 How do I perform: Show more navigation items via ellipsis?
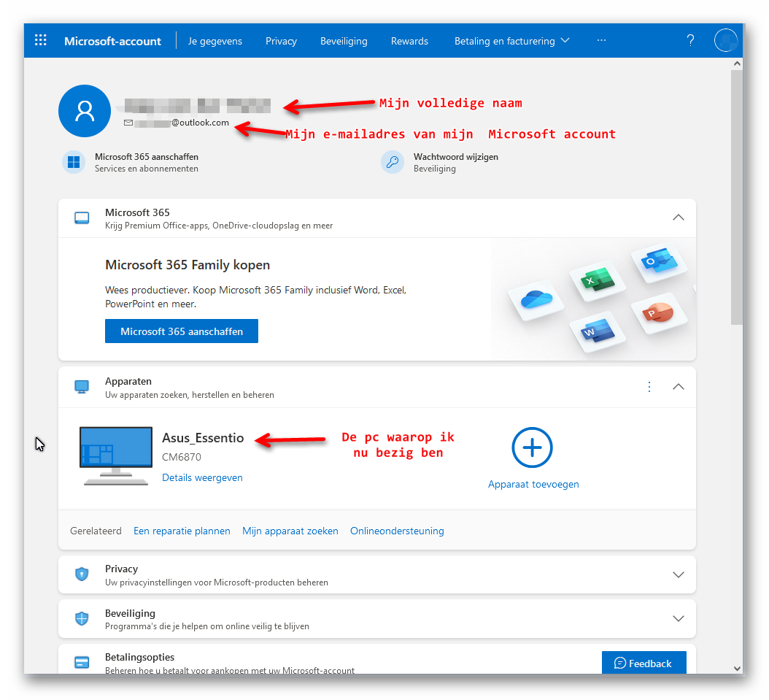(601, 41)
